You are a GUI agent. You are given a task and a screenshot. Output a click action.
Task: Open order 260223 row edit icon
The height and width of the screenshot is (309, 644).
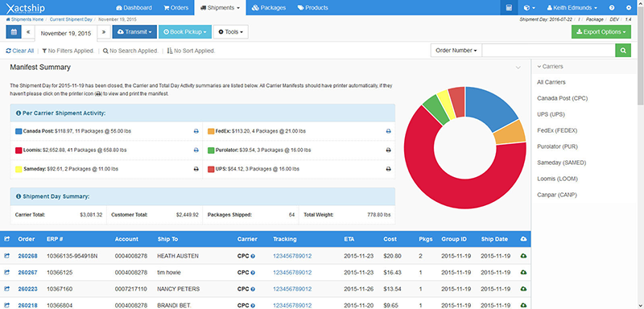tap(6, 289)
